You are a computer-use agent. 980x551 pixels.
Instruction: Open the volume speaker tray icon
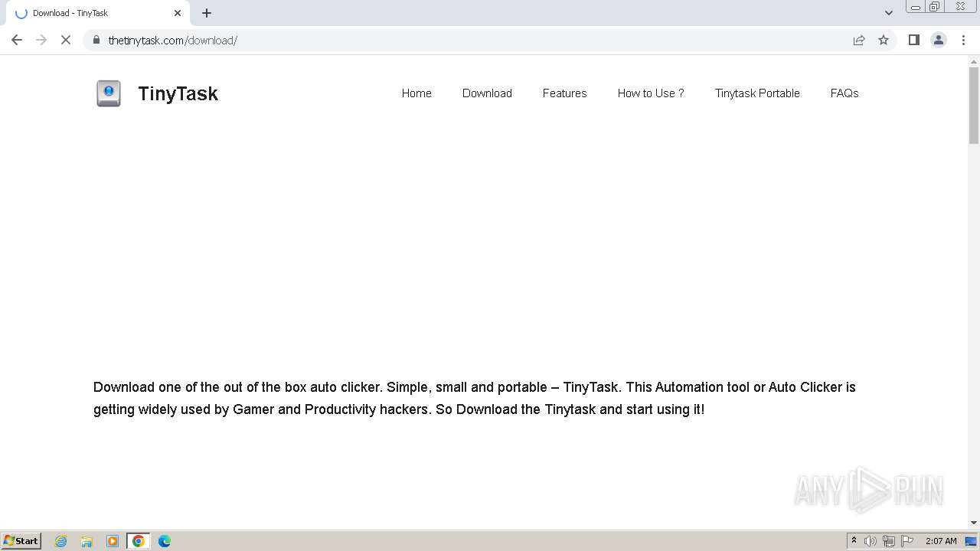tap(871, 541)
